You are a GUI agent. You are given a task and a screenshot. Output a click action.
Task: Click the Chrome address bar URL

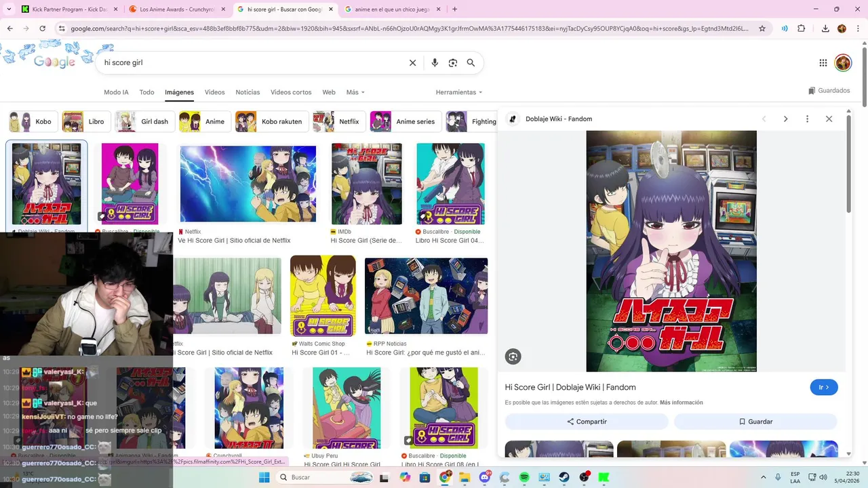(410, 28)
